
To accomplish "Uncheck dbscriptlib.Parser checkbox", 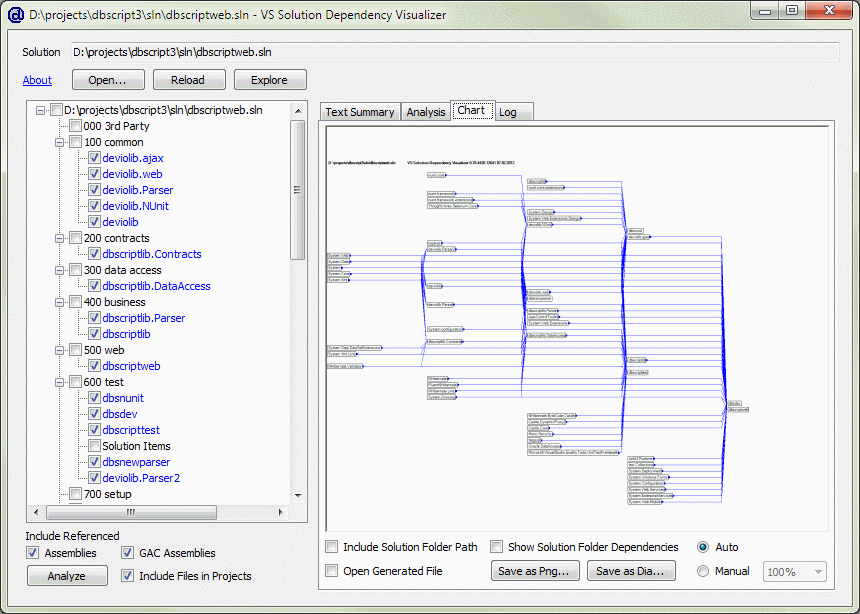I will pyautogui.click(x=94, y=318).
